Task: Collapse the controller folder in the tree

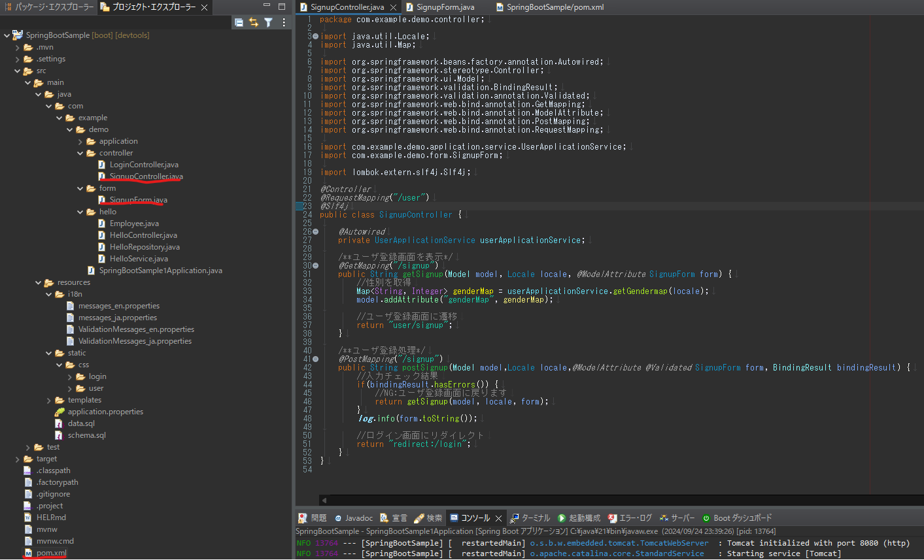Action: point(80,153)
